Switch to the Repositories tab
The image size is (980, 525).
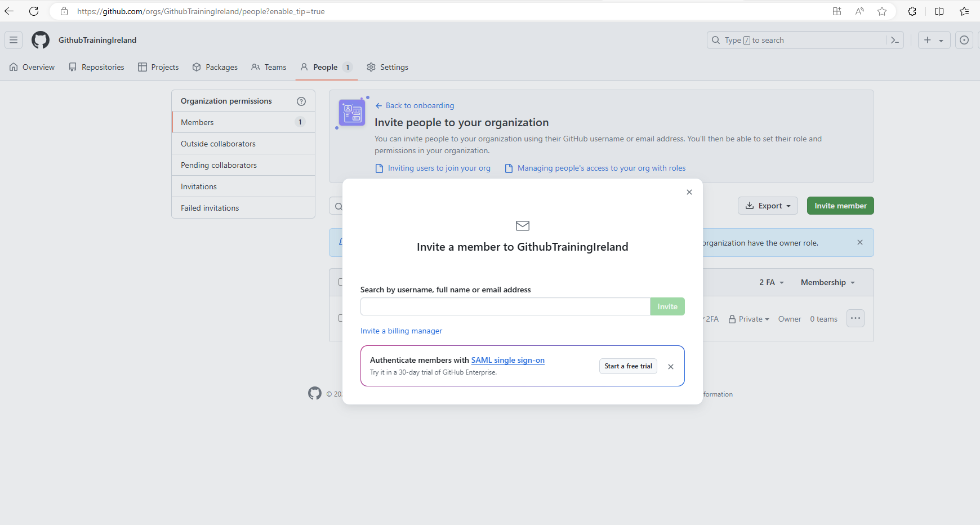point(96,67)
